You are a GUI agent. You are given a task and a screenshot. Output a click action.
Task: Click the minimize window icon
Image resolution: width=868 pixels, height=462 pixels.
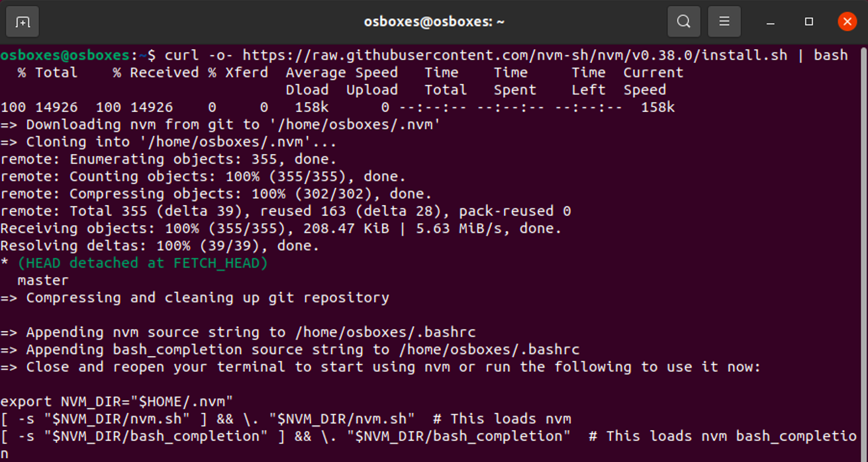click(770, 22)
